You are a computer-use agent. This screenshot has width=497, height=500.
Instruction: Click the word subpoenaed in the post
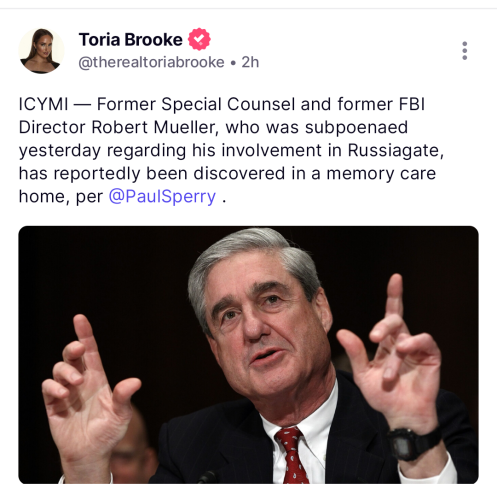(x=356, y=128)
